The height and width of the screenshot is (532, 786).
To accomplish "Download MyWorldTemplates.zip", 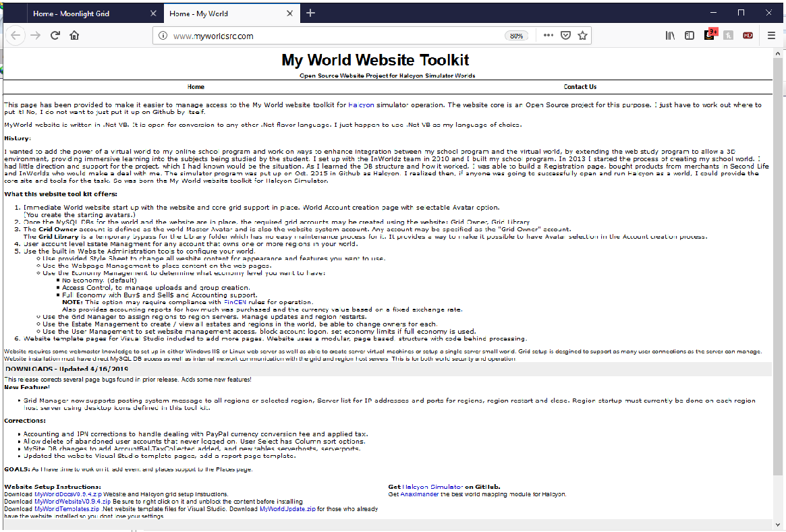I will click(67, 509).
